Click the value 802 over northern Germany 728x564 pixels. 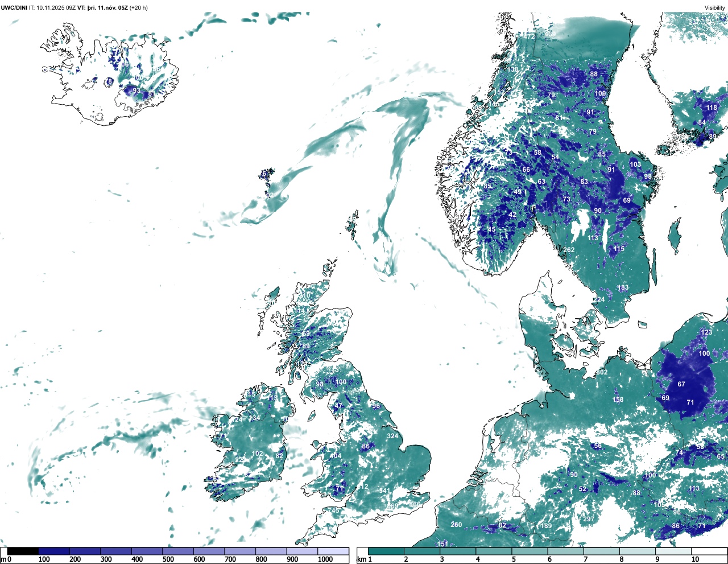click(602, 372)
